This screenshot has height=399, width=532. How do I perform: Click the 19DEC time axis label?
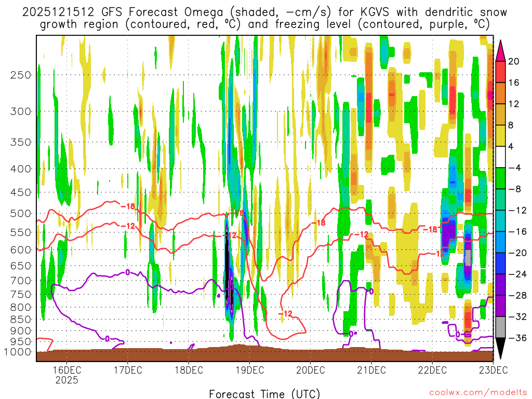[x=249, y=369]
